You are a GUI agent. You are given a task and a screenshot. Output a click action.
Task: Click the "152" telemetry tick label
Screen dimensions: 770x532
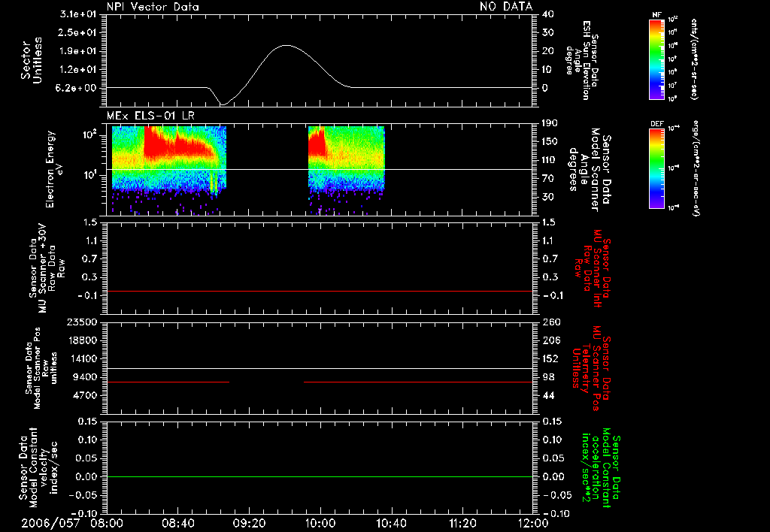[x=551, y=358]
